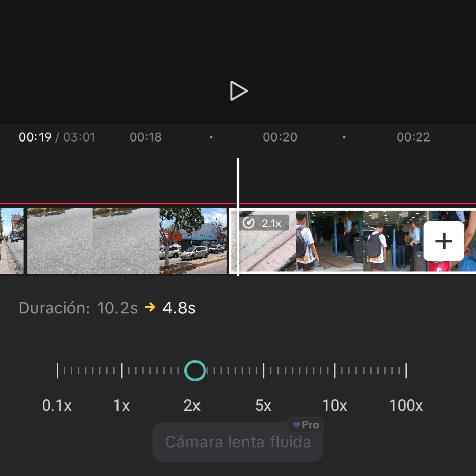Play the video preview
476x476 pixels.
pos(238,91)
